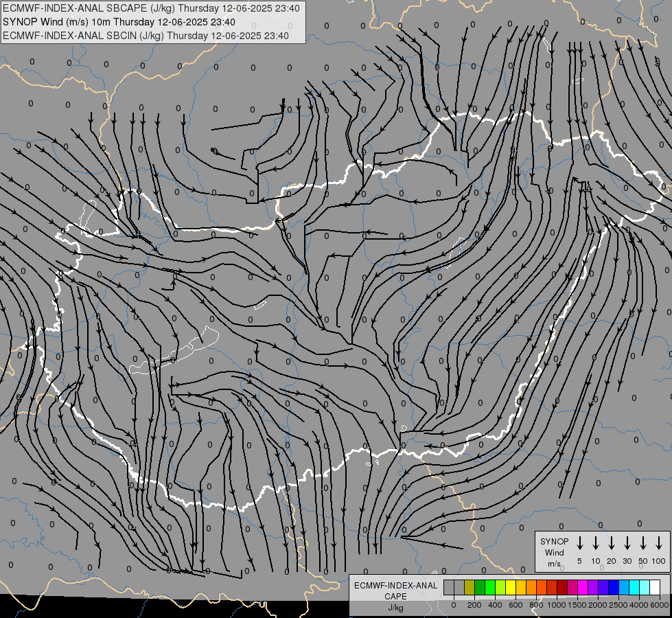The image size is (672, 618).
Task: Click the 'J/kg' unit in color legend
Action: 395,608
